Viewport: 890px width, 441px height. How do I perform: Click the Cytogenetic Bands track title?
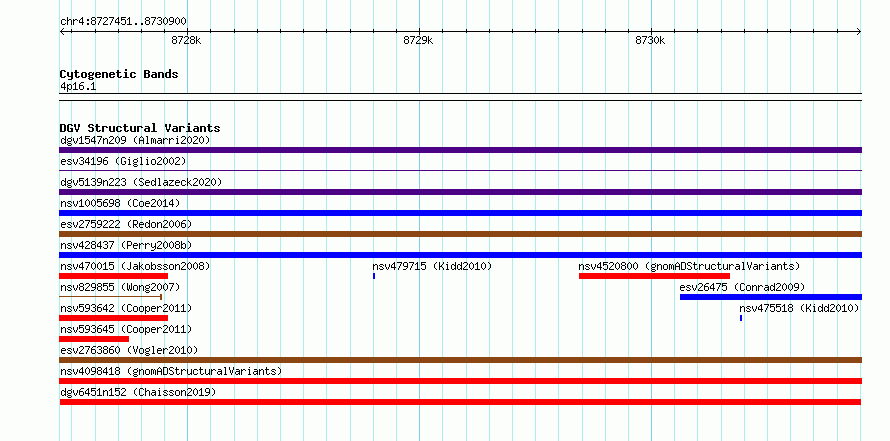pos(119,74)
